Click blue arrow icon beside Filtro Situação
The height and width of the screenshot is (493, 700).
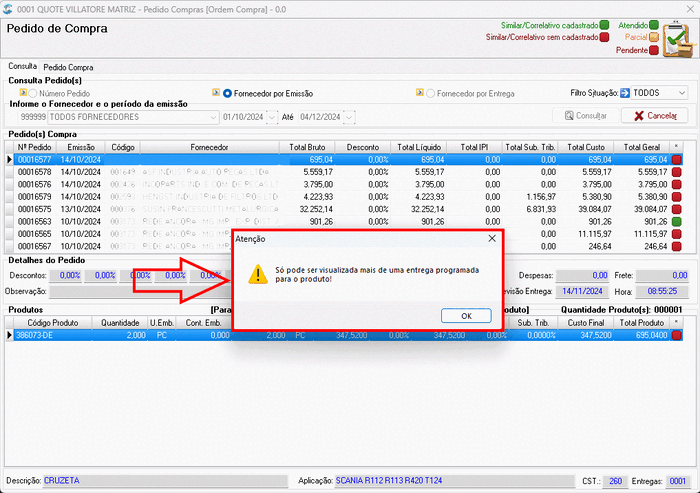coord(625,93)
